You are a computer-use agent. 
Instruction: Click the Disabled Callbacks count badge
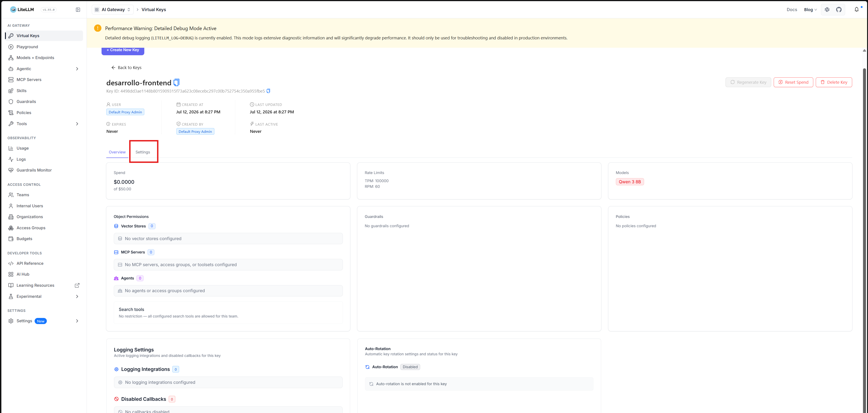[x=172, y=399]
